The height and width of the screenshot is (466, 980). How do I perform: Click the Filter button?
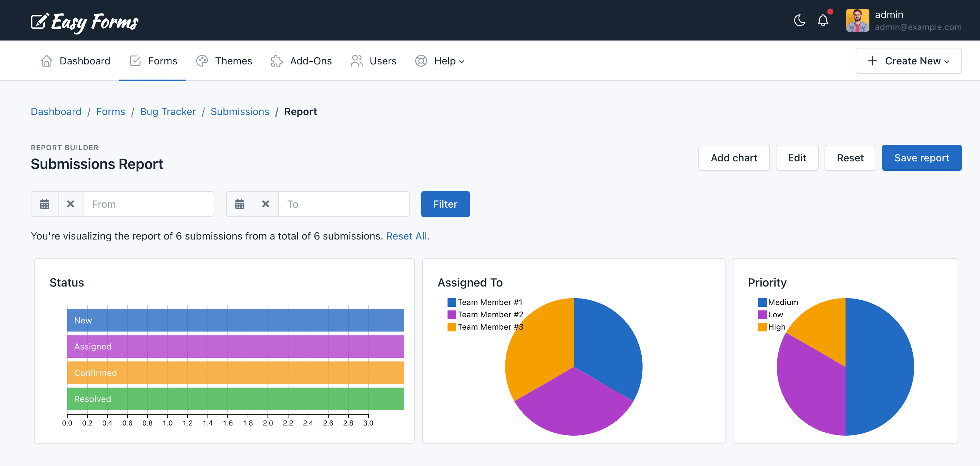click(x=445, y=204)
